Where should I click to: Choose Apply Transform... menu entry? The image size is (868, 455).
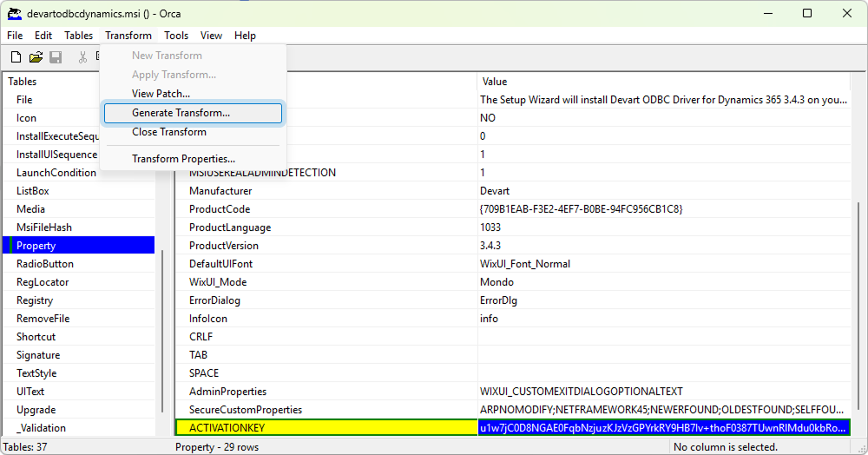[x=193, y=75]
